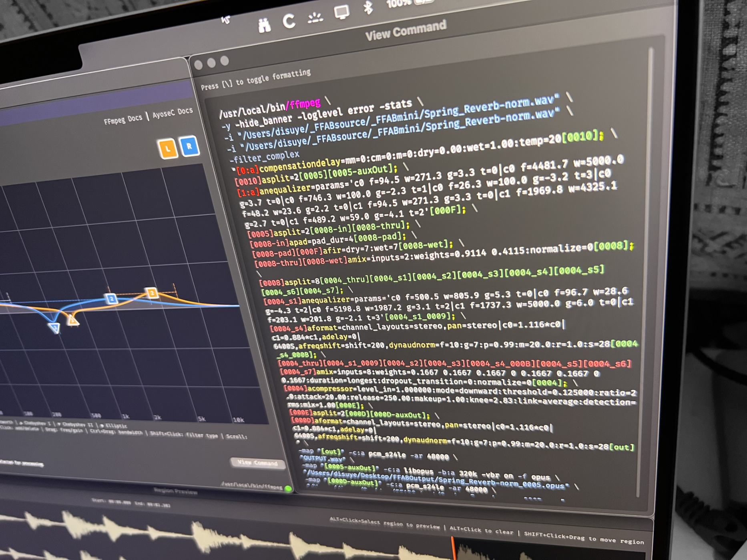Image resolution: width=747 pixels, height=560 pixels.
Task: Open the Bluetooth status menu
Action: click(368, 7)
